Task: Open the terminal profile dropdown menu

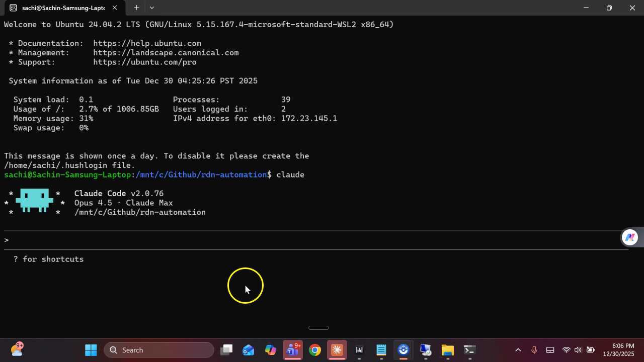Action: click(x=152, y=8)
